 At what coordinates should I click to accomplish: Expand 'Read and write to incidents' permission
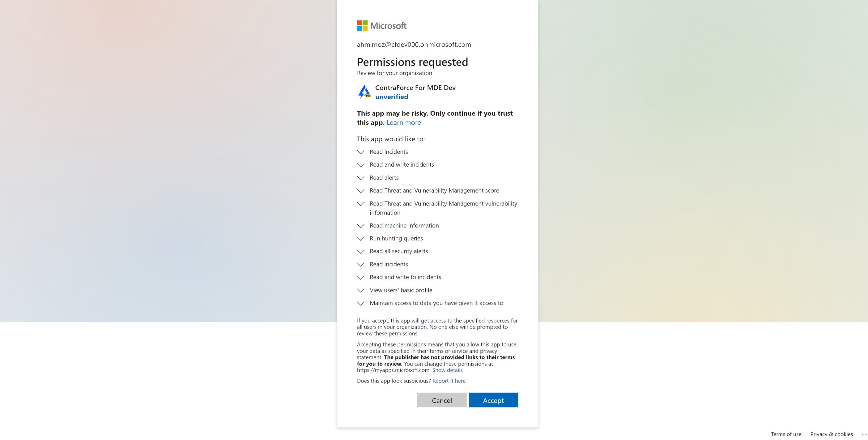[360, 278]
